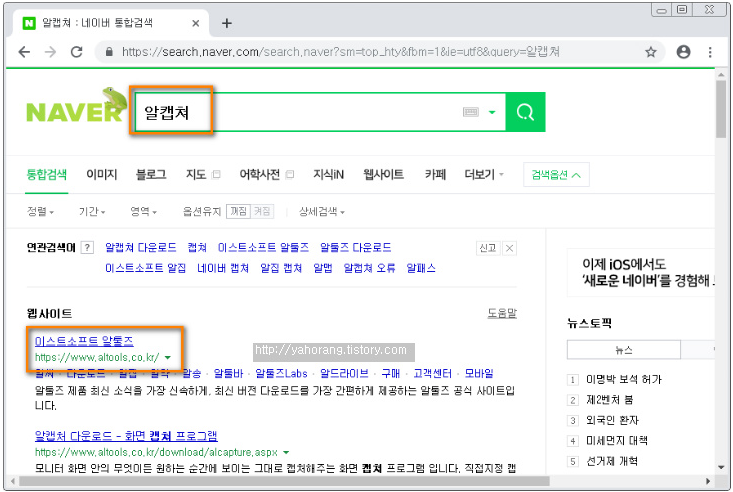
Task: Click the 캡쳐 related search link
Action: pos(197,247)
